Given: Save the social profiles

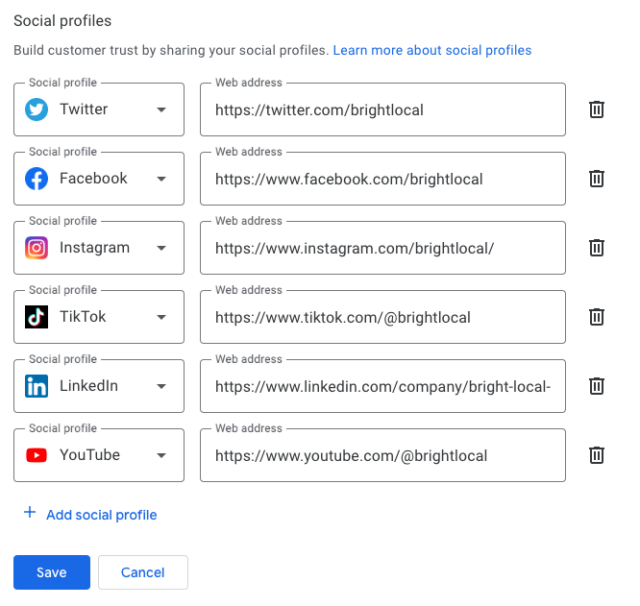Looking at the screenshot, I should click(52, 572).
